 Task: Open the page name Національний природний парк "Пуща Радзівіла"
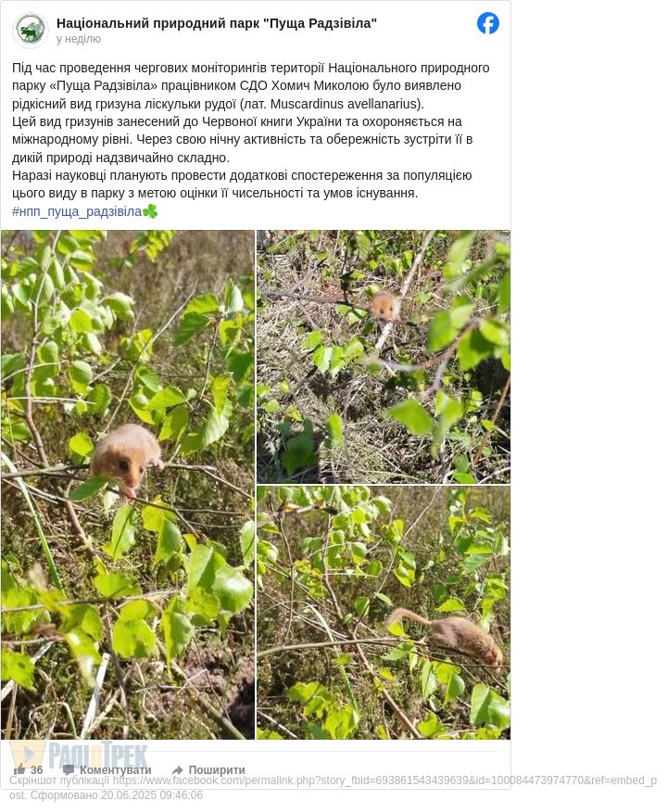pyautogui.click(x=216, y=23)
